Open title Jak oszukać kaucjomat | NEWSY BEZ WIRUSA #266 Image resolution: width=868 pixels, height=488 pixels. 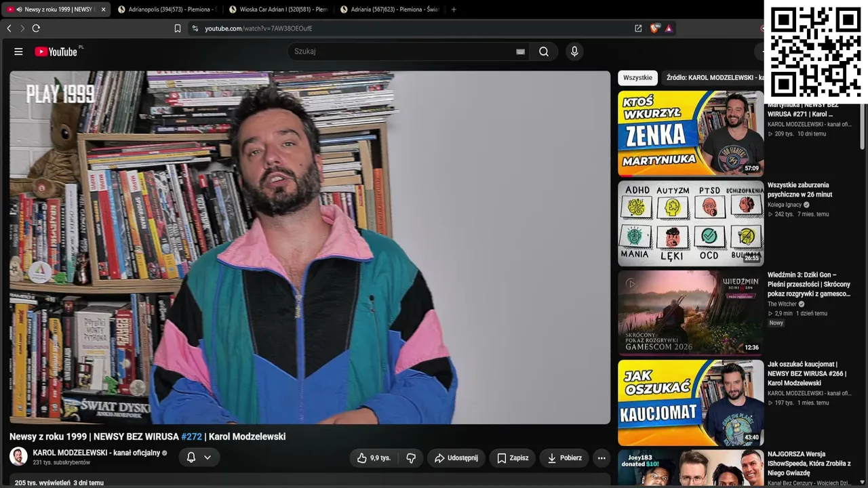[x=807, y=374]
